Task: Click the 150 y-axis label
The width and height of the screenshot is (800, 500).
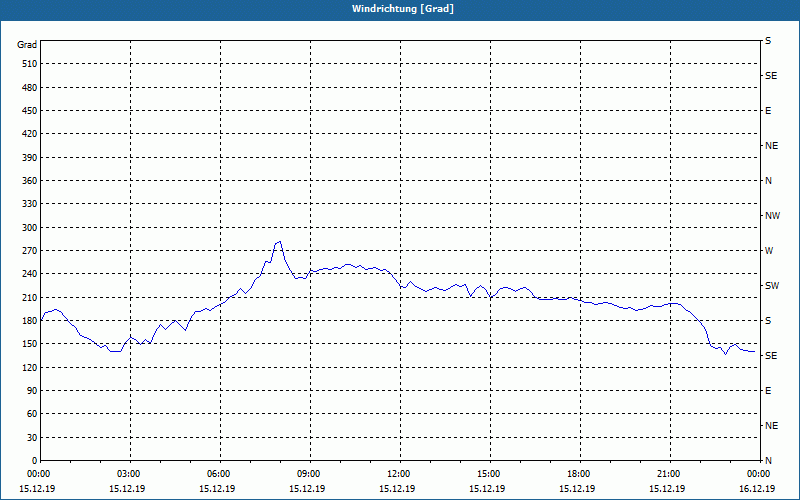Action: tap(30, 344)
